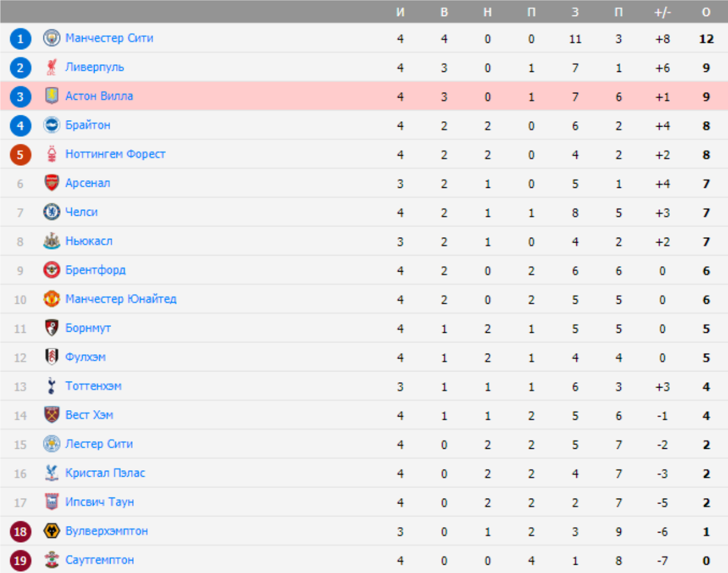The image size is (728, 573).
Task: Click the Wolverhampton wolf crest icon
Action: (52, 531)
